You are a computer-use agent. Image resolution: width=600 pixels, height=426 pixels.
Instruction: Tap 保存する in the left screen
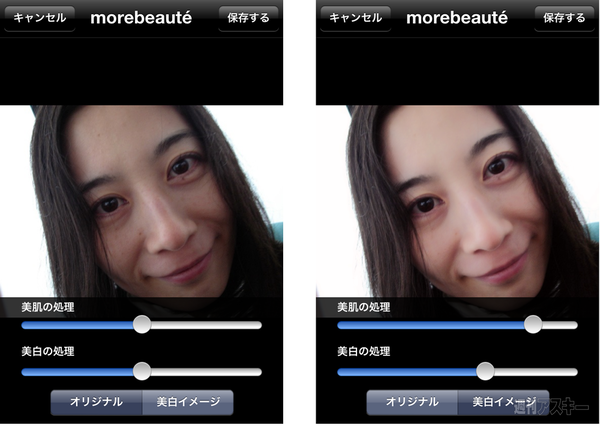[248, 18]
